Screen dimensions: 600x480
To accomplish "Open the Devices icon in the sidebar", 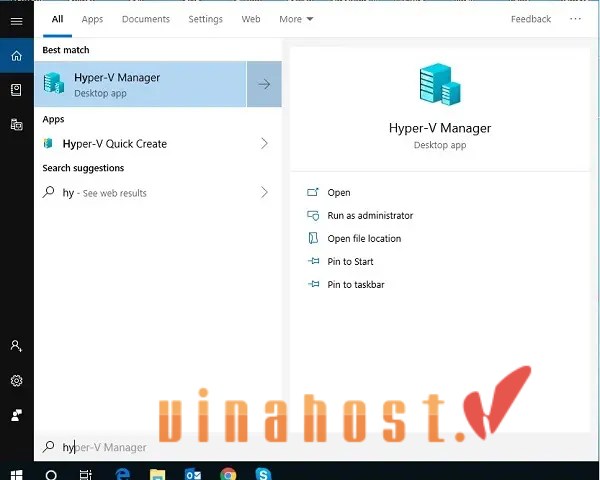I will [x=16, y=124].
